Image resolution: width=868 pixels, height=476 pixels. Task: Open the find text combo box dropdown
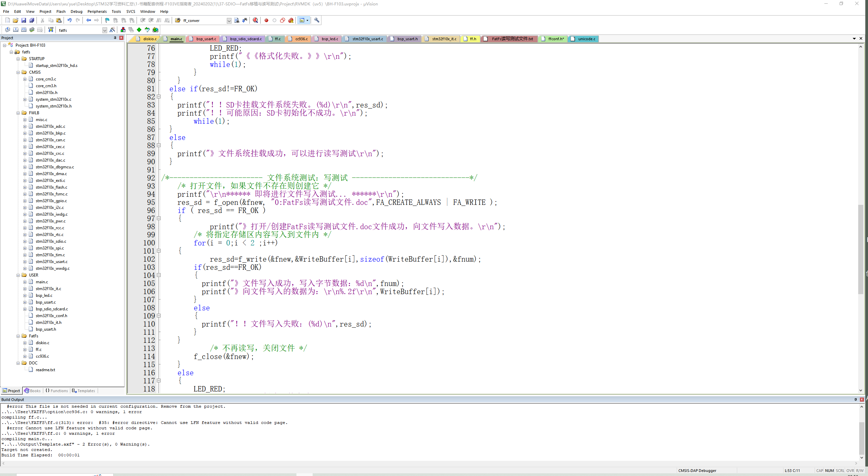pyautogui.click(x=229, y=21)
